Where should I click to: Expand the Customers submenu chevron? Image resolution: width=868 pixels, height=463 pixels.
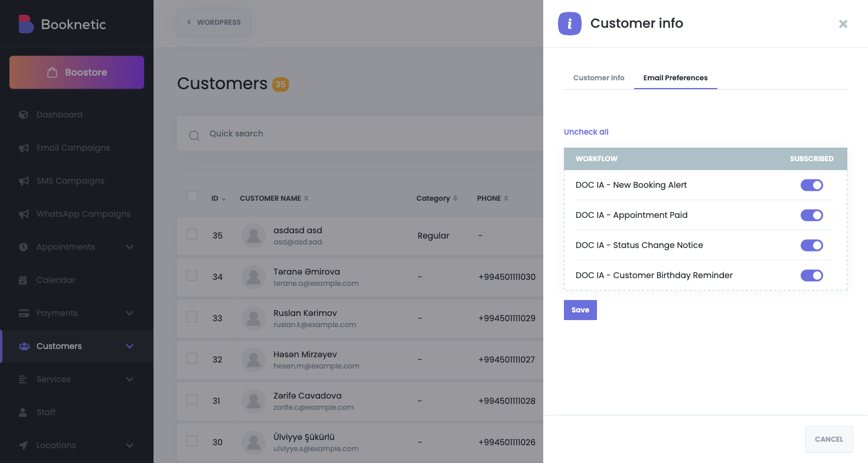pos(130,346)
